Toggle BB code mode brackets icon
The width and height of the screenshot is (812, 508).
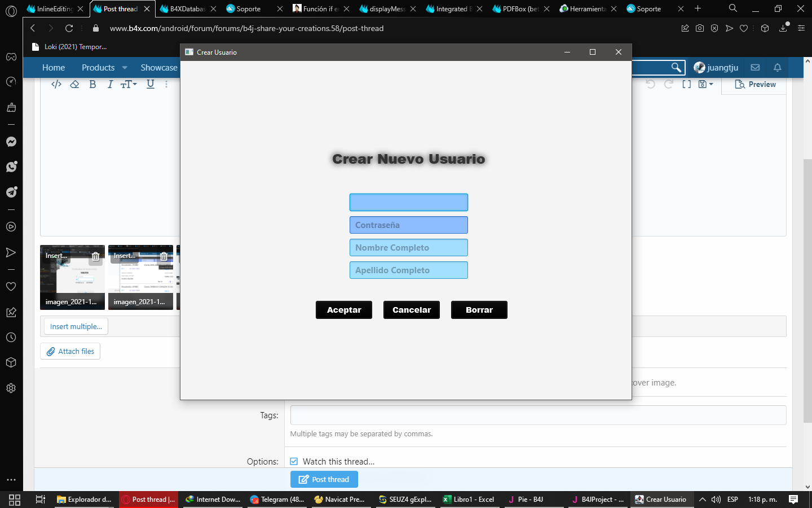tap(686, 84)
